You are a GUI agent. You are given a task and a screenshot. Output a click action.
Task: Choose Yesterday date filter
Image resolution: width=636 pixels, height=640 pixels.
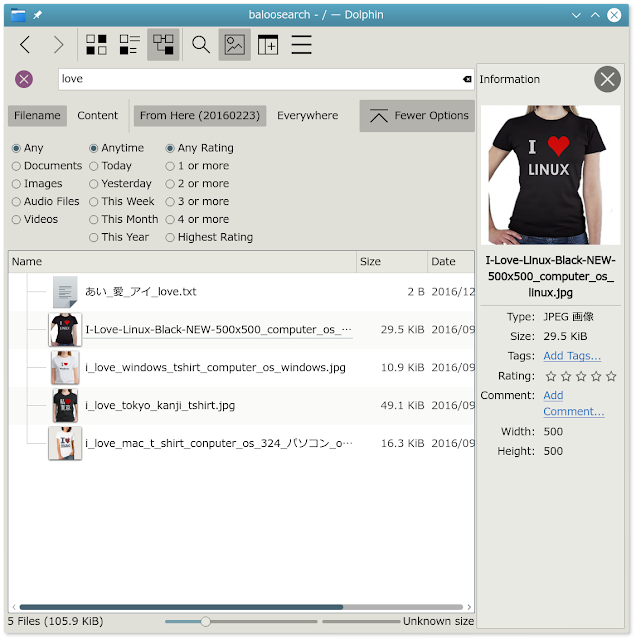click(120, 184)
